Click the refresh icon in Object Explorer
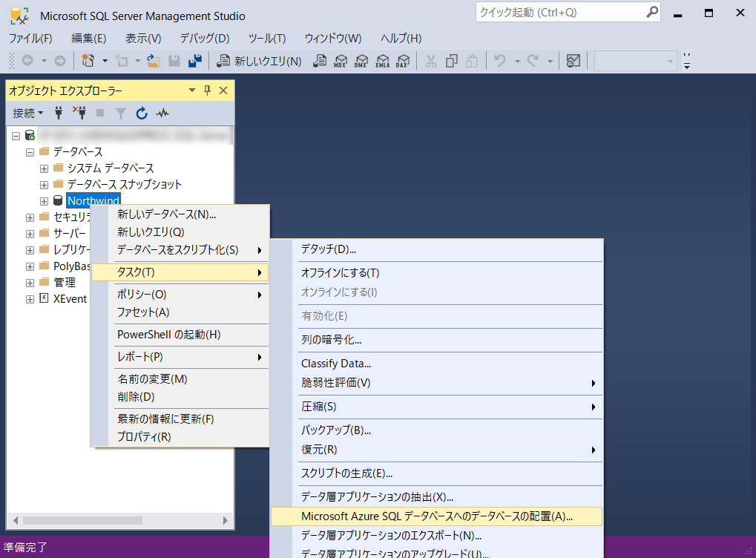The width and height of the screenshot is (756, 558). coord(141,113)
